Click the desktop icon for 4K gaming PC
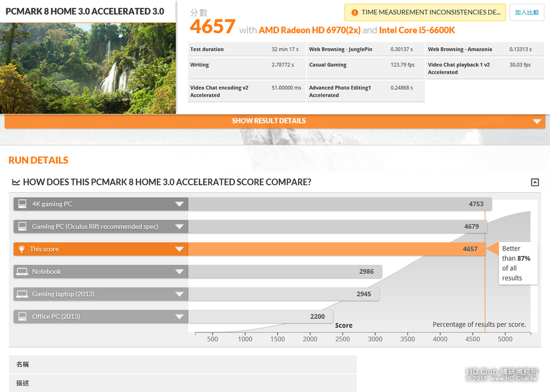Screen dimensions: 550x392 click(23, 204)
